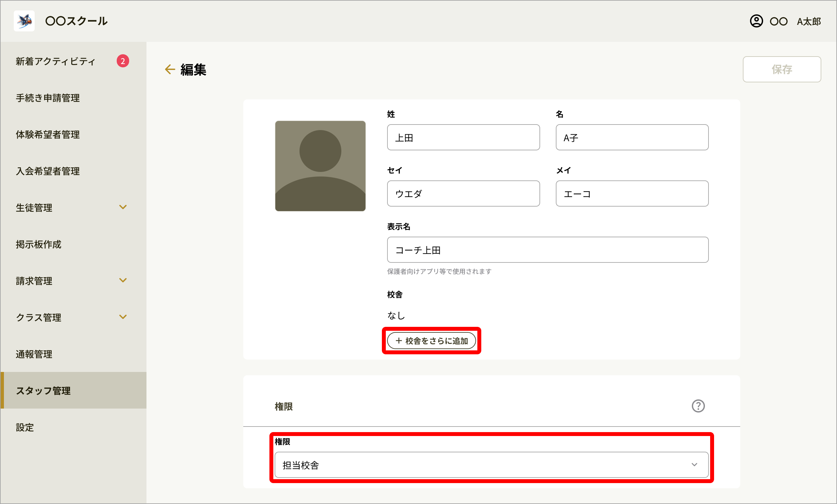Open 体験希望者管理 in the sidebar
837x504 pixels.
click(73, 134)
